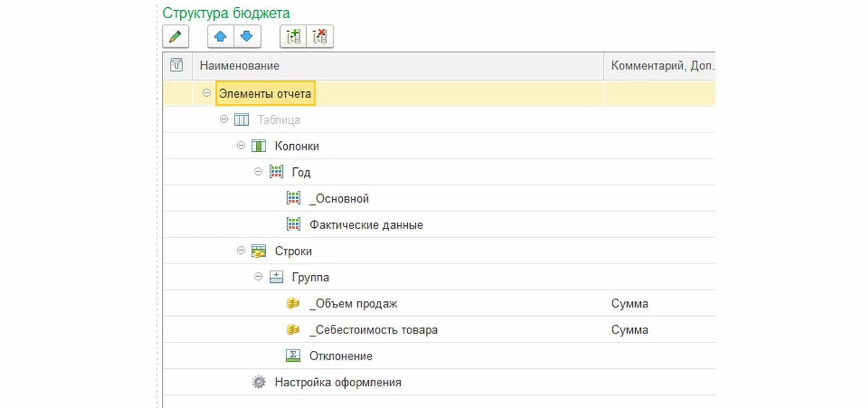This screenshot has height=408, width=868.
Task: Click the Наименование column header
Action: 239,66
